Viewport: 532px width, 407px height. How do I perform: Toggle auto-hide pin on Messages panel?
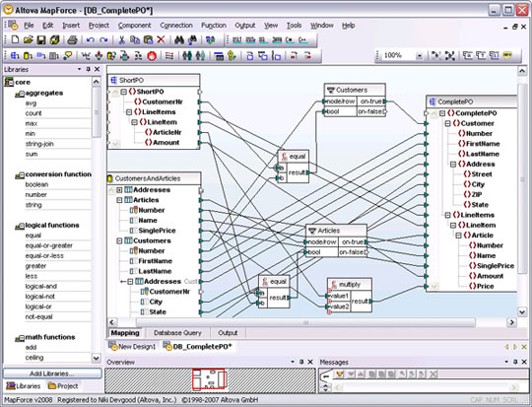515,362
